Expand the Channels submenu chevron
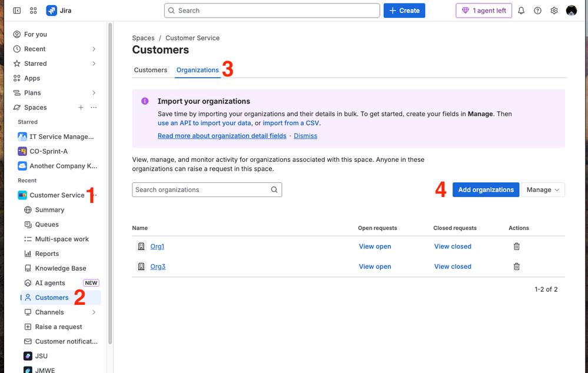588x373 pixels. [x=94, y=312]
